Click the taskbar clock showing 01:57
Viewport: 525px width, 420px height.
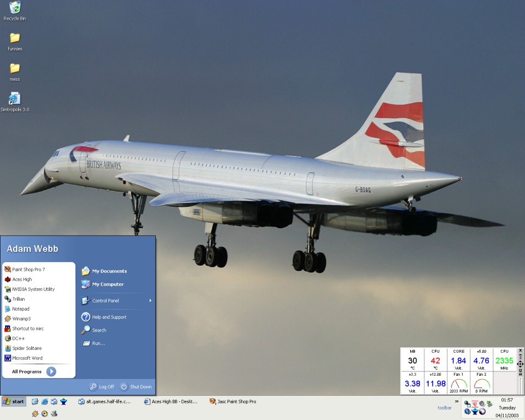507,400
